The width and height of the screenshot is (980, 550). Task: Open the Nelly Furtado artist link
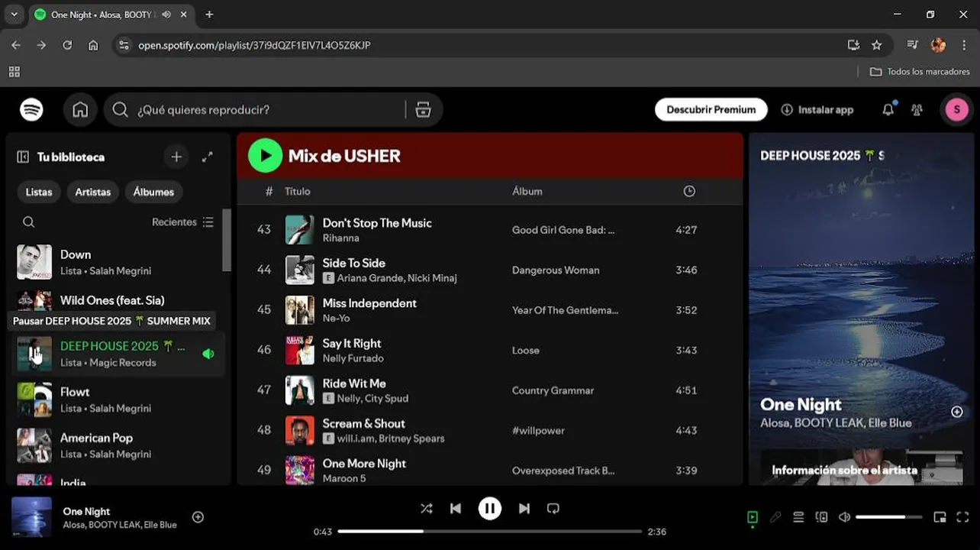point(353,358)
